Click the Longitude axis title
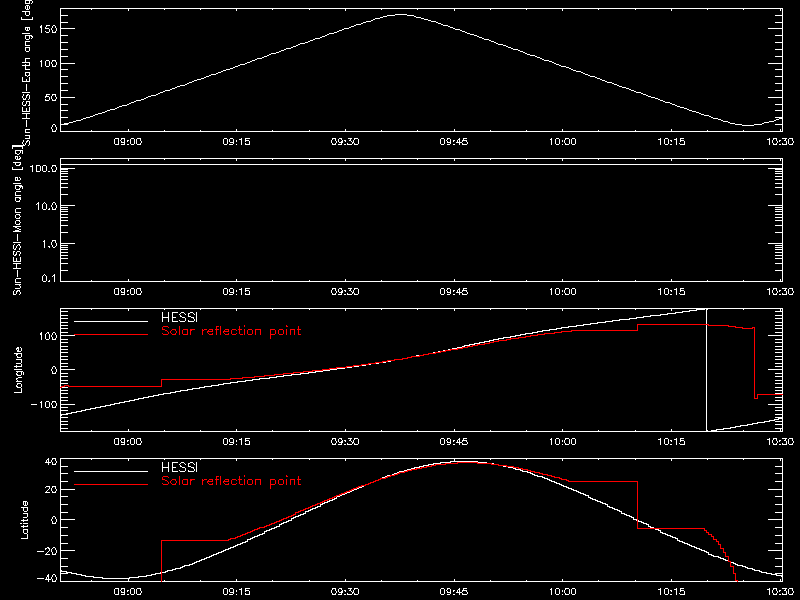Screen dimensions: 800x600 click(18, 370)
